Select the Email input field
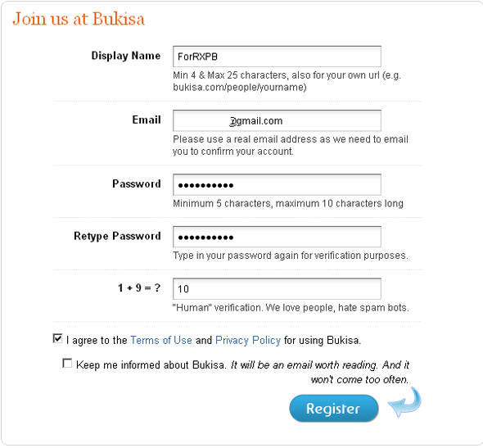Viewport: 483px width, 448px height. pos(277,120)
